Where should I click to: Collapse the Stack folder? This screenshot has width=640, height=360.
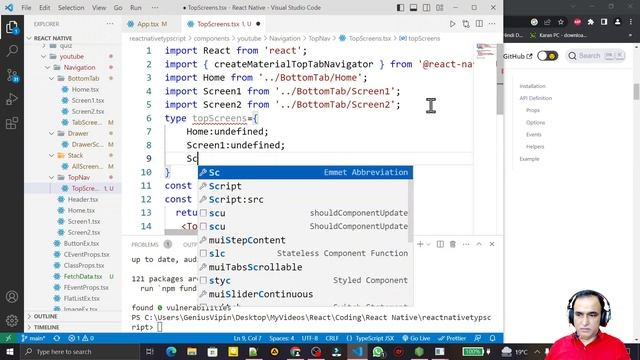click(x=52, y=156)
